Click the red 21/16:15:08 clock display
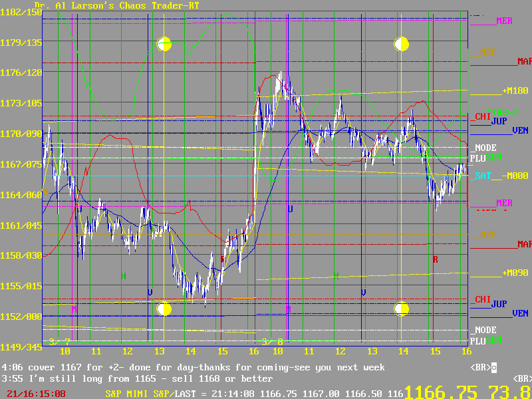Screen dimensions: 532x399 [x=33, y=394]
